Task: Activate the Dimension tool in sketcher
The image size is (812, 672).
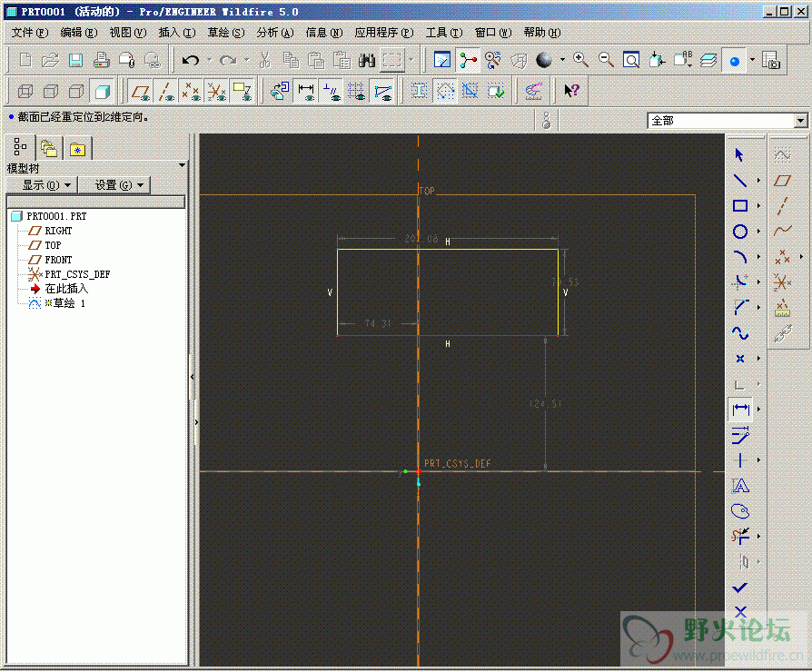Action: point(740,409)
